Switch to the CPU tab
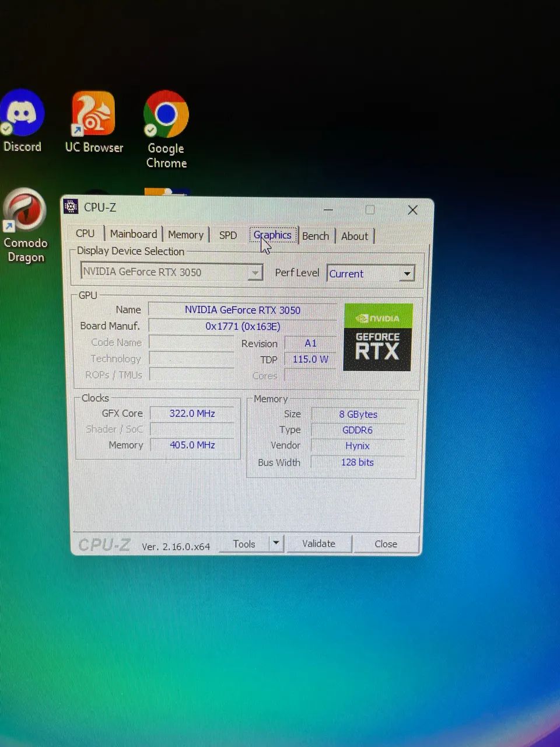This screenshot has height=747, width=560. click(85, 233)
